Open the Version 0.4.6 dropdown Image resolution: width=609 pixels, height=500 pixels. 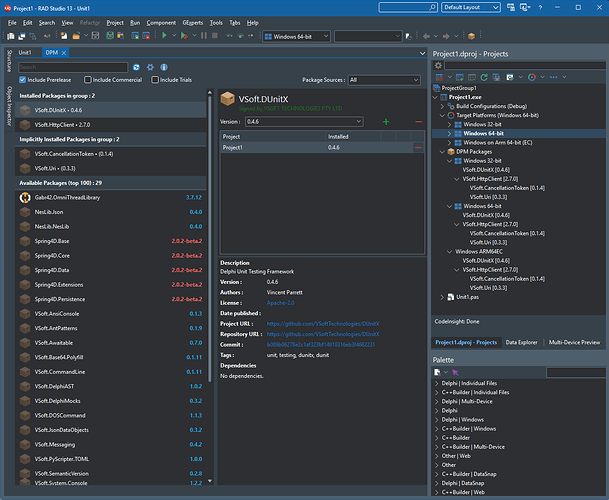point(304,122)
